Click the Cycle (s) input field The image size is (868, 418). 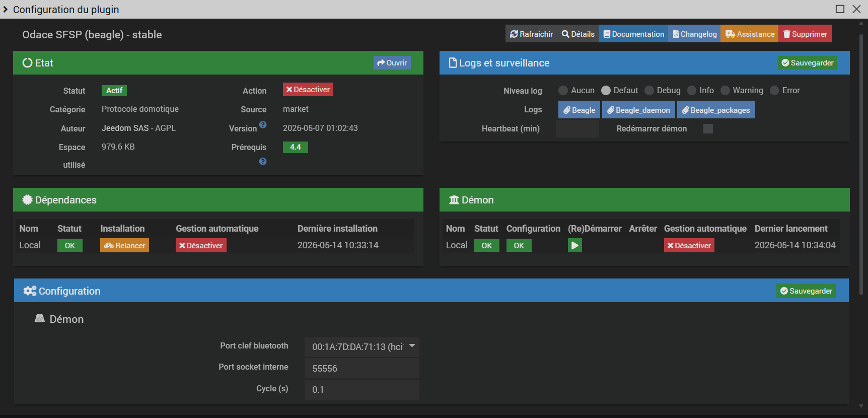tap(362, 389)
